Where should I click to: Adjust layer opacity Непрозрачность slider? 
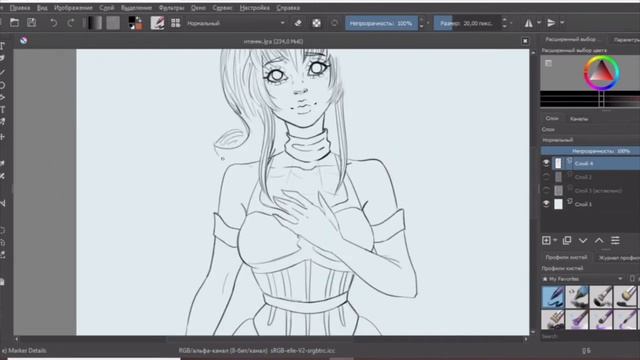pyautogui.click(x=590, y=151)
